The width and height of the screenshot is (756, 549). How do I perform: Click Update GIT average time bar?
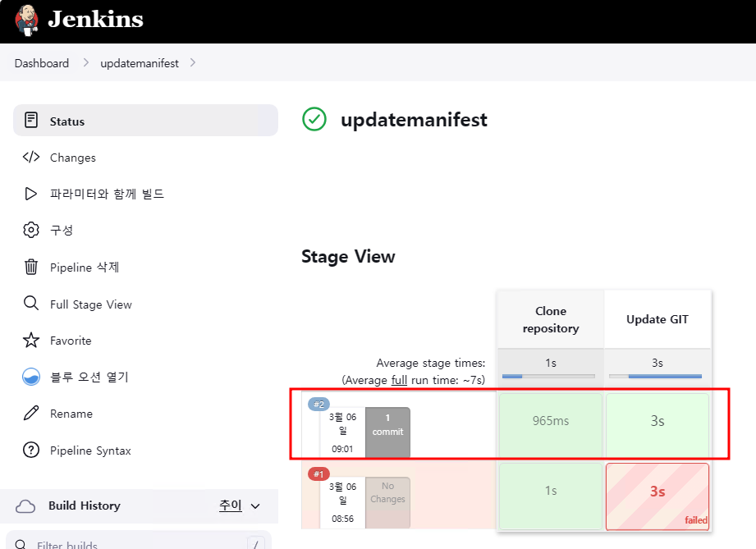pos(656,376)
